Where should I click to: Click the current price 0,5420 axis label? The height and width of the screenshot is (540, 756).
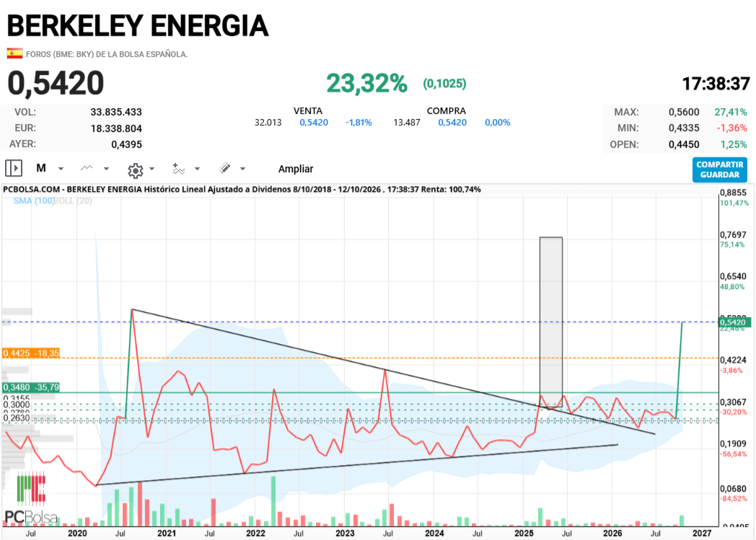pos(734,322)
